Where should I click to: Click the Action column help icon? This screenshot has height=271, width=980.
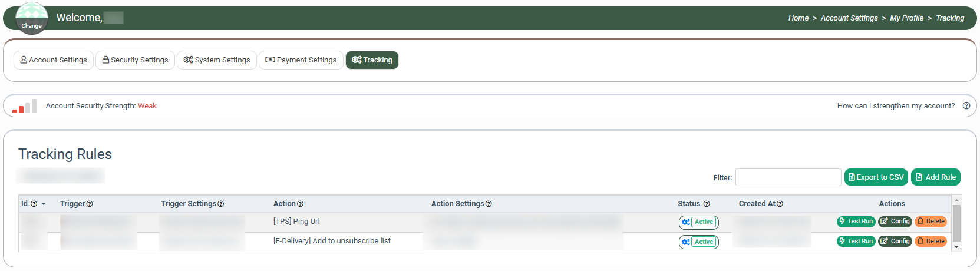300,204
